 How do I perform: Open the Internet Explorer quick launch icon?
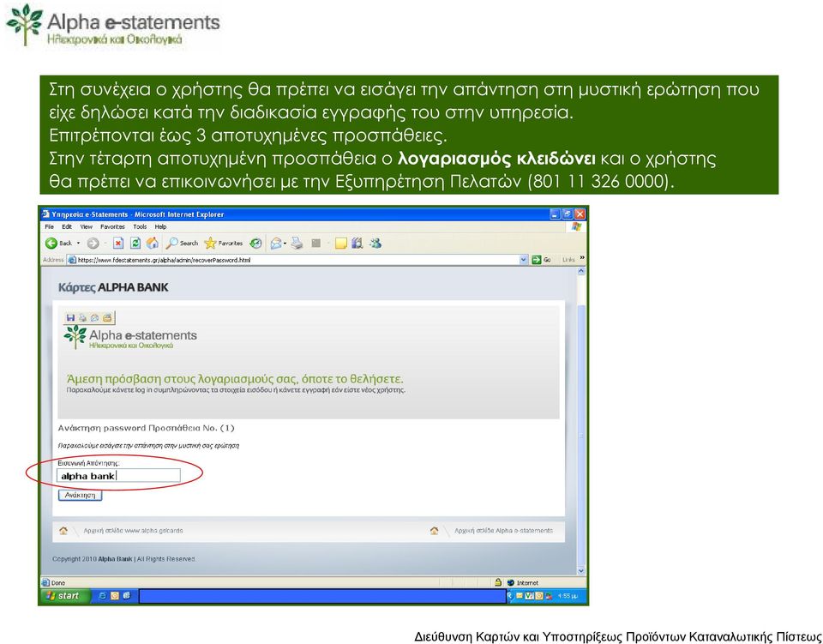pyautogui.click(x=102, y=596)
